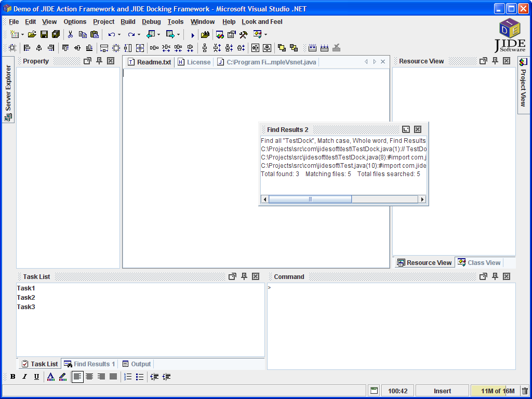Click the Center Horizontally icon
Viewport: 532px width, 399px height.
(x=255, y=48)
